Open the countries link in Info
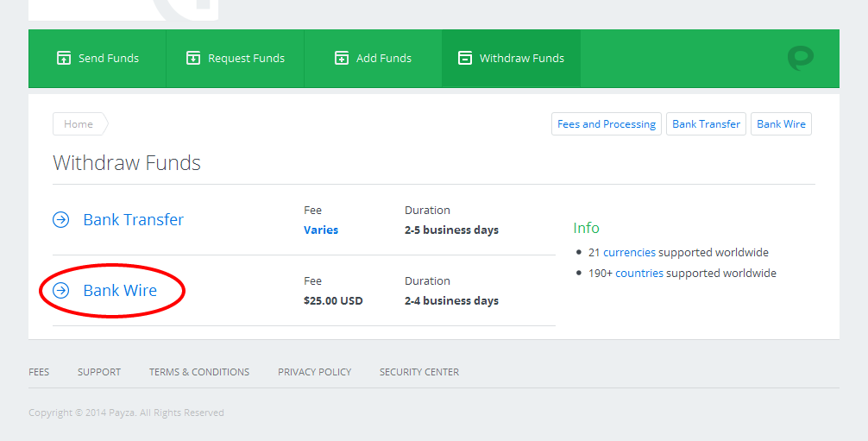This screenshot has height=441, width=868. point(639,273)
